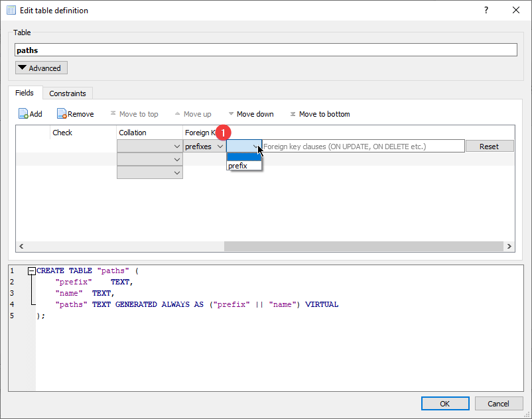532x419 pixels.
Task: Collapse the CREATE TABLE code block
Action: click(x=32, y=270)
